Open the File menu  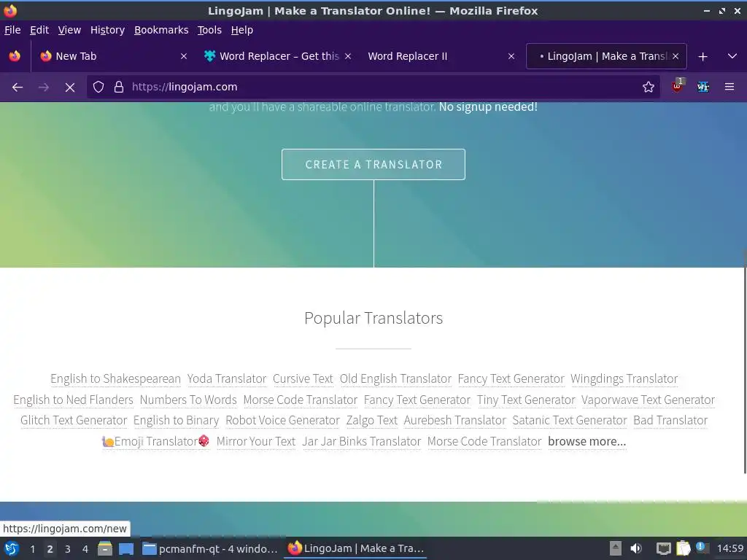(12, 30)
